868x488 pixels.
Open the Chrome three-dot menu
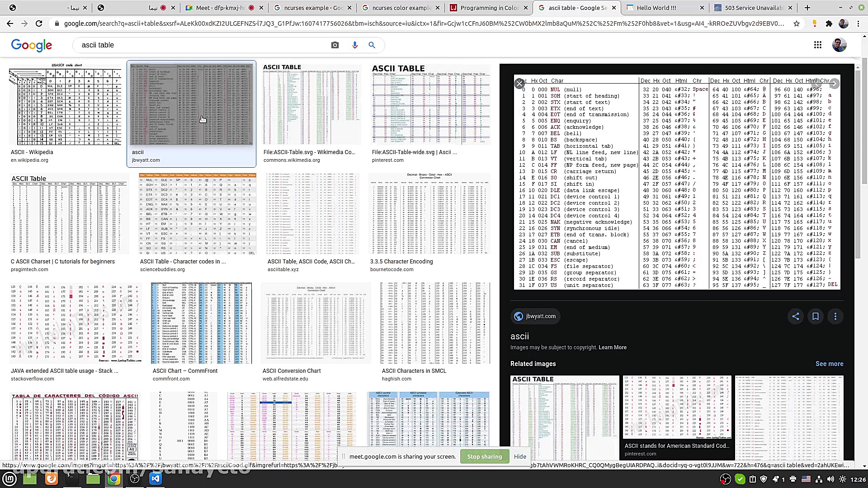[x=858, y=23]
